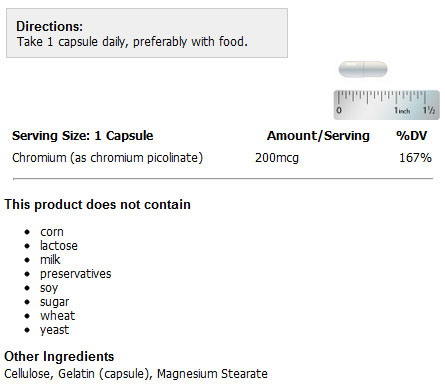Click the corn list item

[52, 232]
